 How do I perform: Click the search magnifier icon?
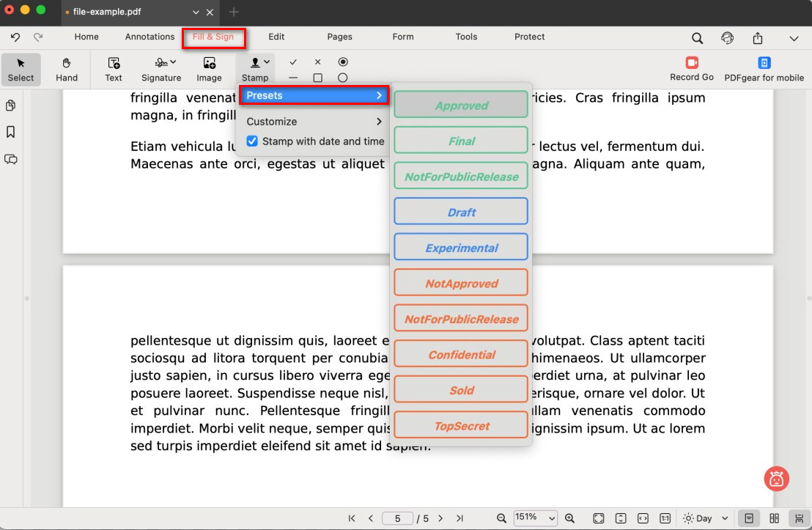point(697,38)
